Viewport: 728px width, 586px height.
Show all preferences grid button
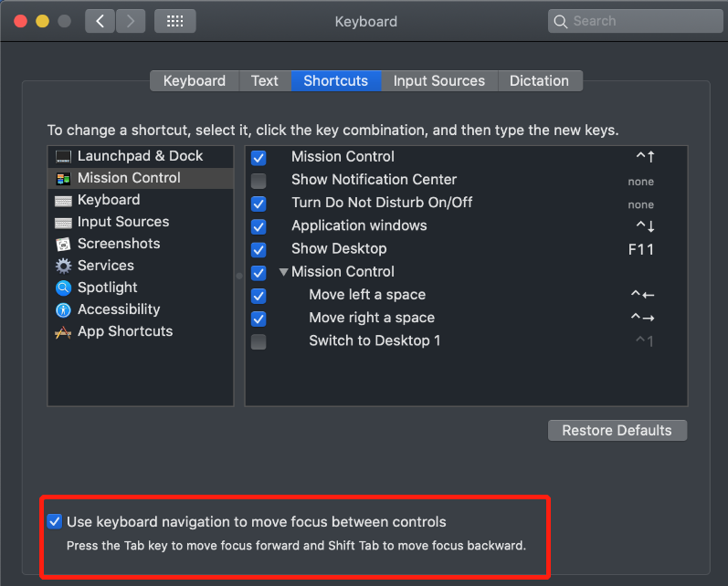[x=175, y=21]
